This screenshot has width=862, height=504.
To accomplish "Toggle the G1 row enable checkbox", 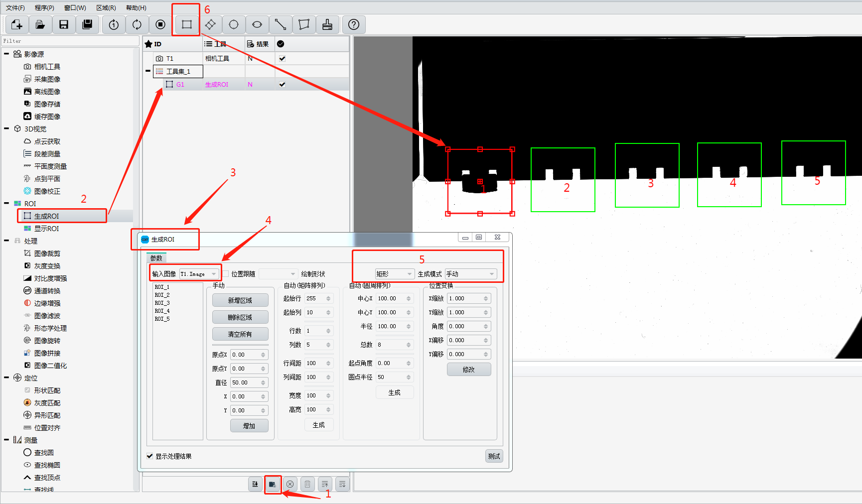I will click(282, 84).
